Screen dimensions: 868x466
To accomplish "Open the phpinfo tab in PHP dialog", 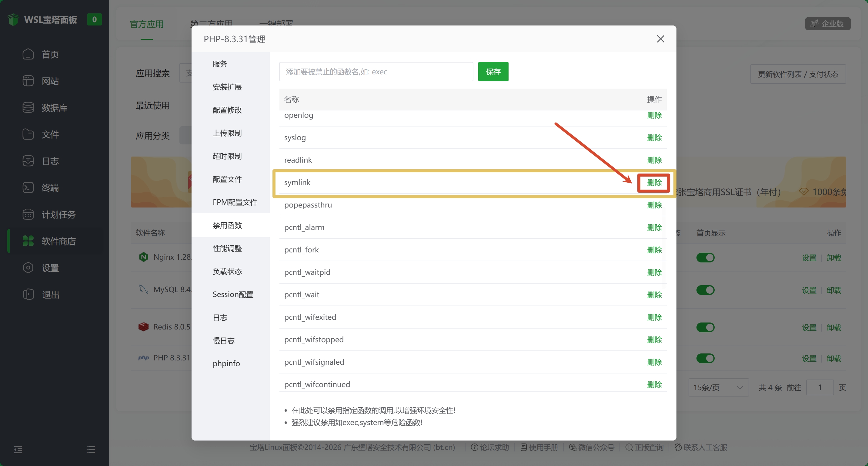I will (x=230, y=363).
